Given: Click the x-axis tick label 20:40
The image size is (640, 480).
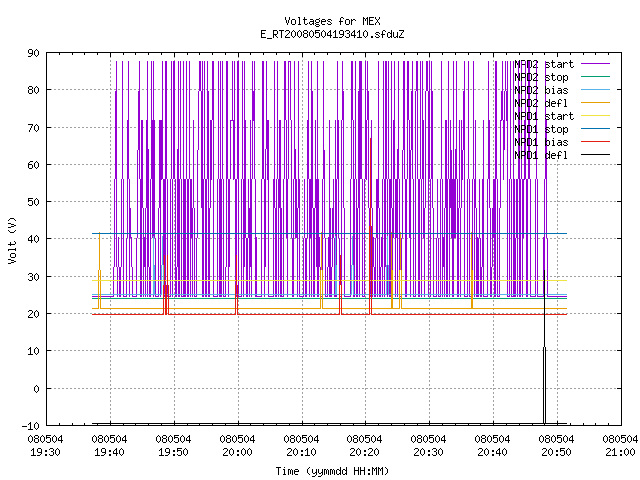Looking at the screenshot, I should [x=493, y=452].
